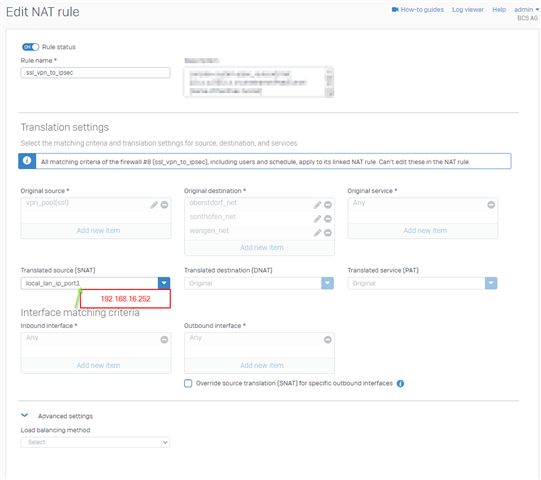Click info icon beside Override source translation
This screenshot has height=480, width=541.
coord(400,384)
